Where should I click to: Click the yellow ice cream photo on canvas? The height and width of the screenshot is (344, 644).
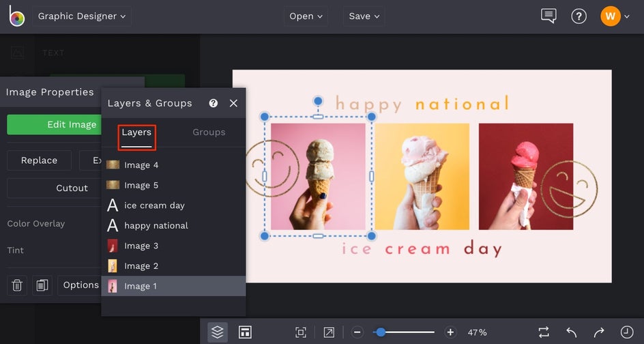coord(422,176)
